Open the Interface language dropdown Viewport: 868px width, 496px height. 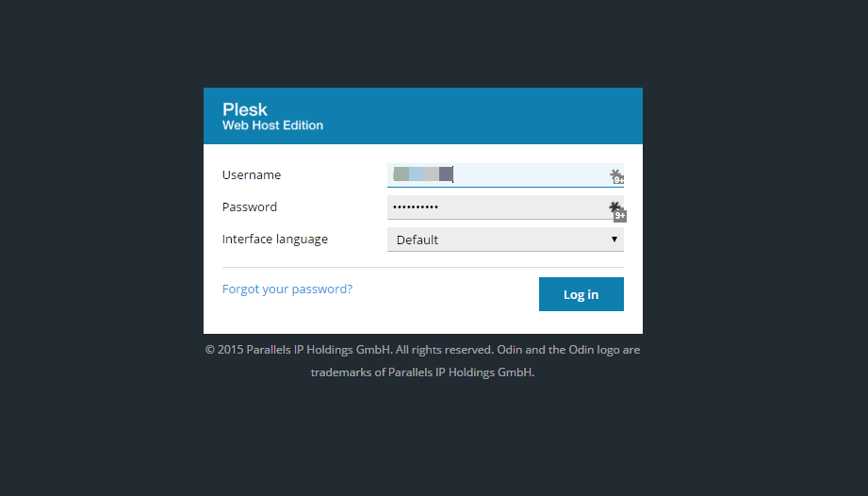505,240
